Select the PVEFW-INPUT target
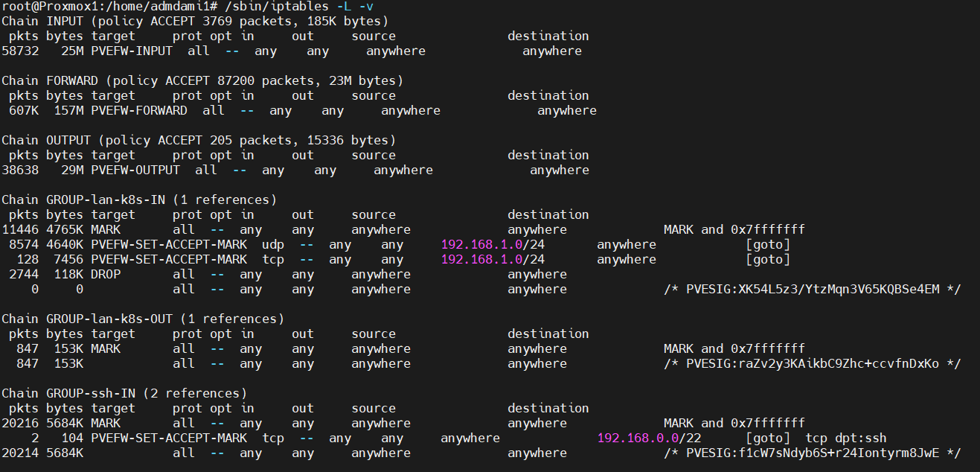The image size is (980, 472). coord(132,51)
